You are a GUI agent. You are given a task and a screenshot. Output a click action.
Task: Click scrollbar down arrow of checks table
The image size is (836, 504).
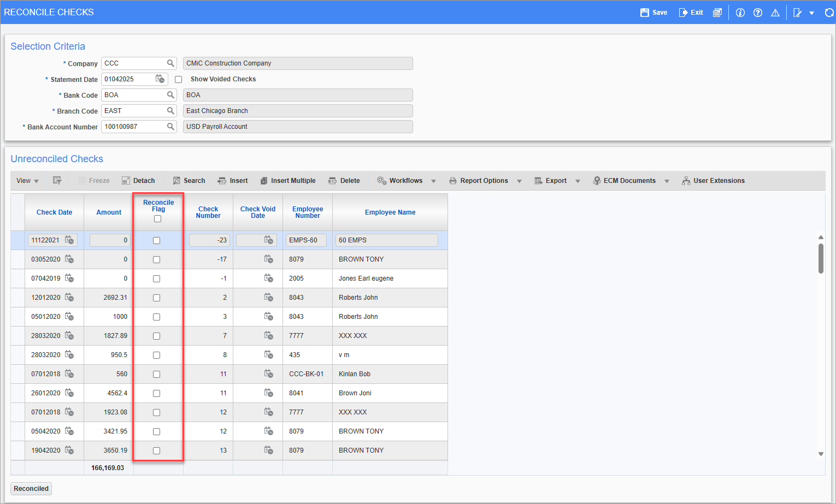(821, 454)
